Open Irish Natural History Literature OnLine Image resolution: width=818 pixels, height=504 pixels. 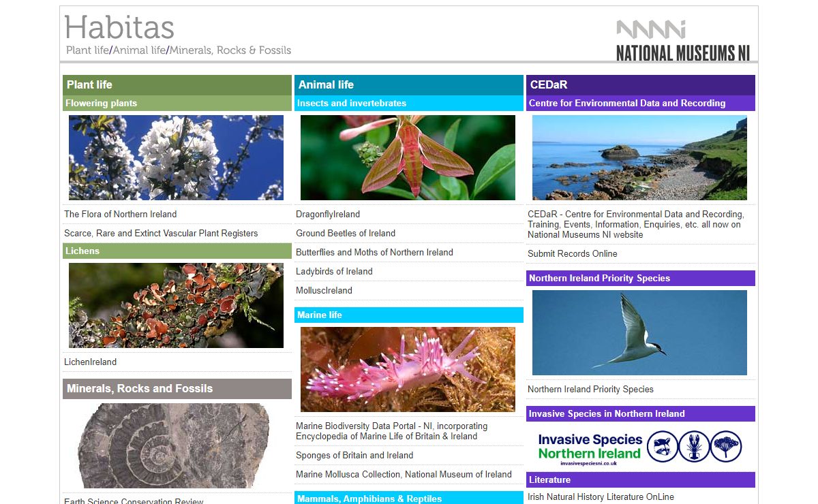point(601,497)
